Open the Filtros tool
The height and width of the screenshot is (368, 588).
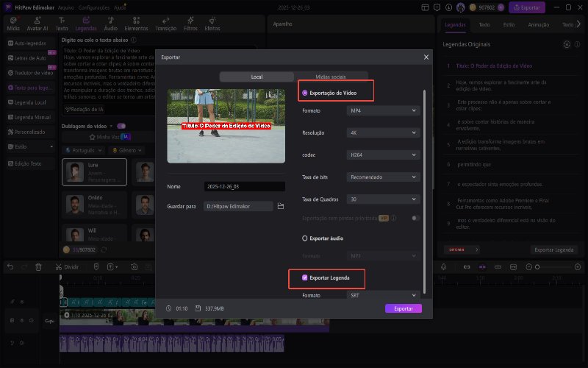point(190,24)
